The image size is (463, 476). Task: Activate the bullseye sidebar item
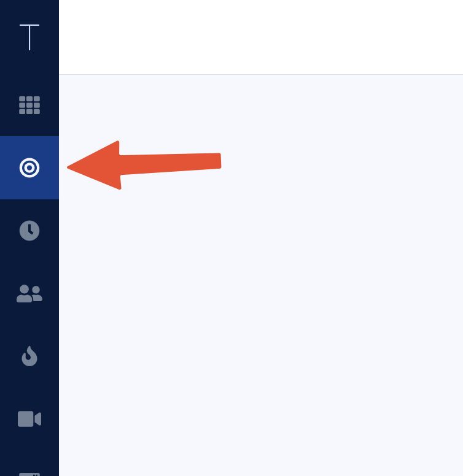click(x=29, y=167)
